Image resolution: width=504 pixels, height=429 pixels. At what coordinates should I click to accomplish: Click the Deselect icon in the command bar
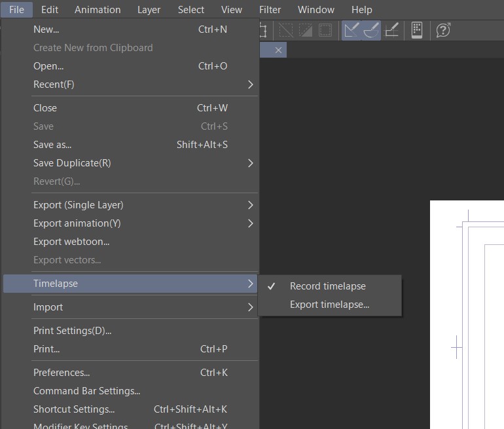click(285, 31)
